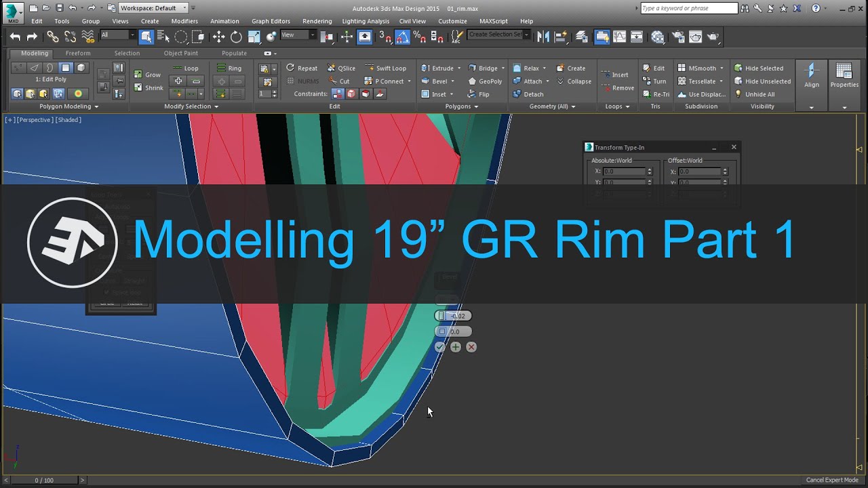Toggle Element sub-object level
Screen dimensions: 868x488
[81, 68]
